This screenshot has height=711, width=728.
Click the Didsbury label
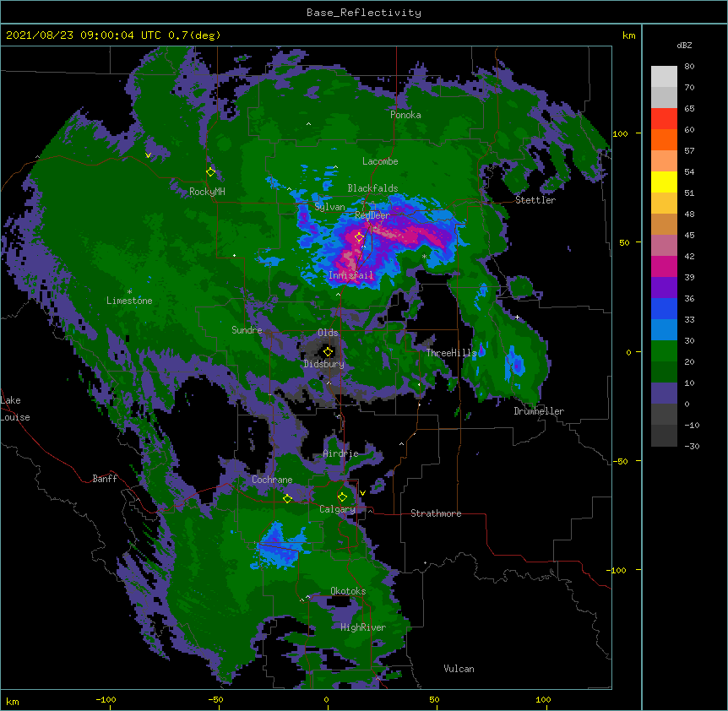(x=324, y=364)
